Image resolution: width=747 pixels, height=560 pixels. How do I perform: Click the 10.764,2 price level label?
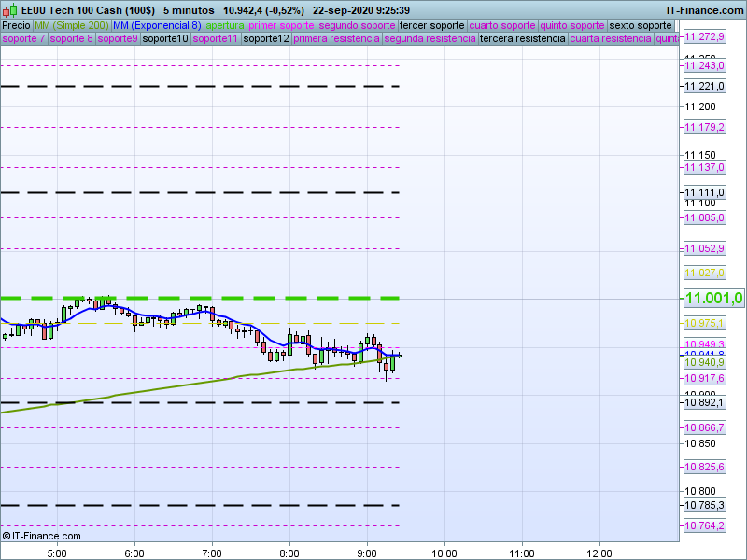pos(704,526)
